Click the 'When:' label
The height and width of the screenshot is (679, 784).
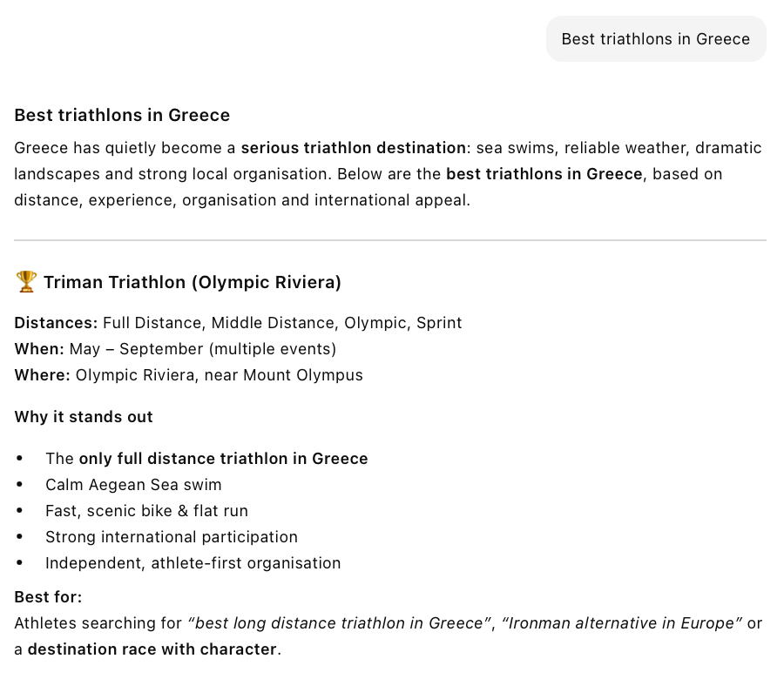point(39,349)
